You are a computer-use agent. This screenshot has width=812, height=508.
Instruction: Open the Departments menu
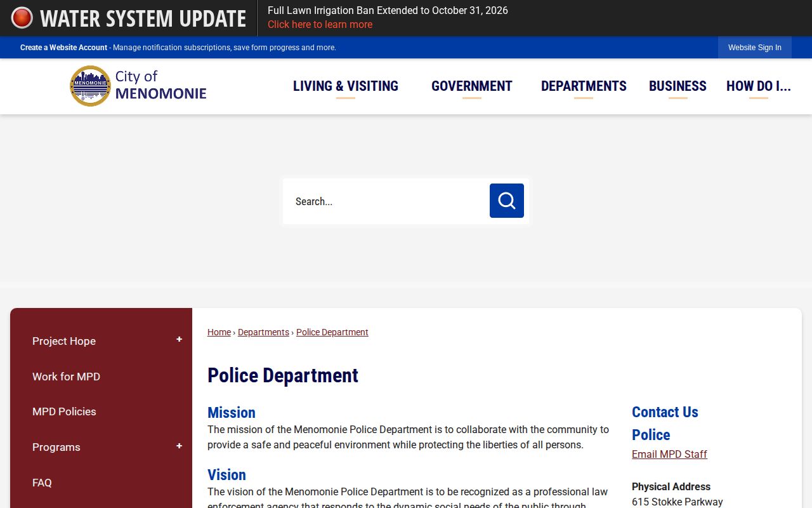tap(584, 86)
